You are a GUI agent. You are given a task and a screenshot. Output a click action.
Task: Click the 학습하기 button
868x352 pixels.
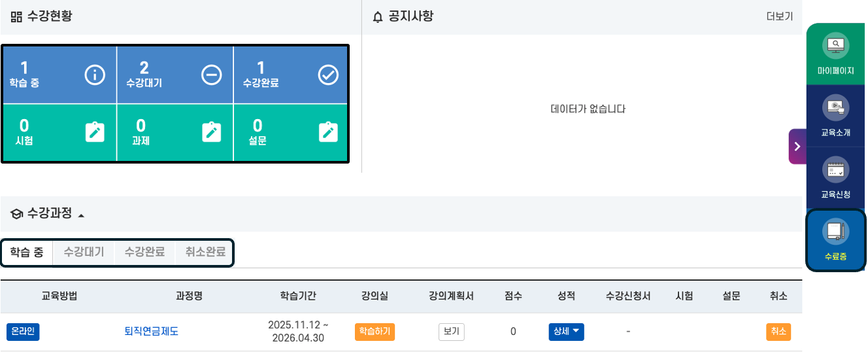(x=375, y=332)
